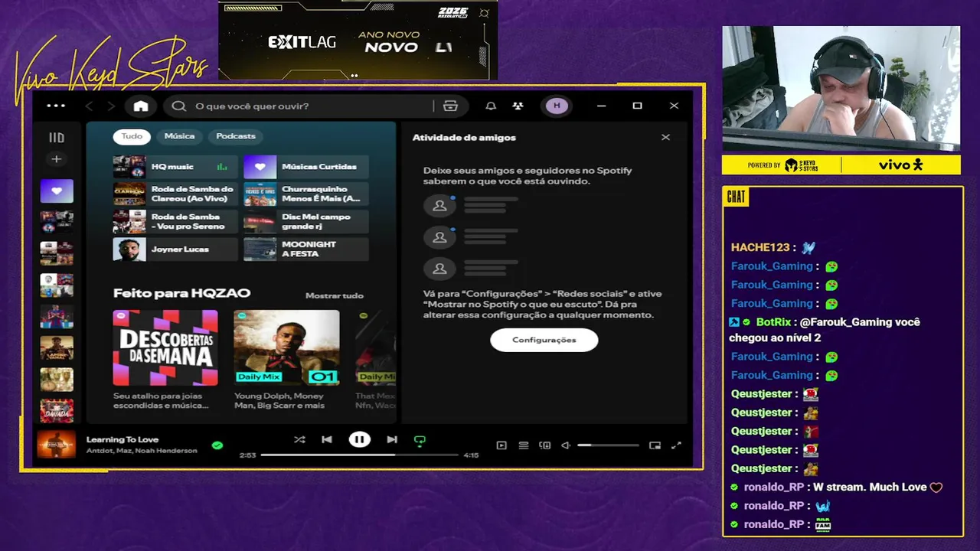Open Músicas Curtidas shortcut
The image size is (980, 551).
(x=306, y=167)
